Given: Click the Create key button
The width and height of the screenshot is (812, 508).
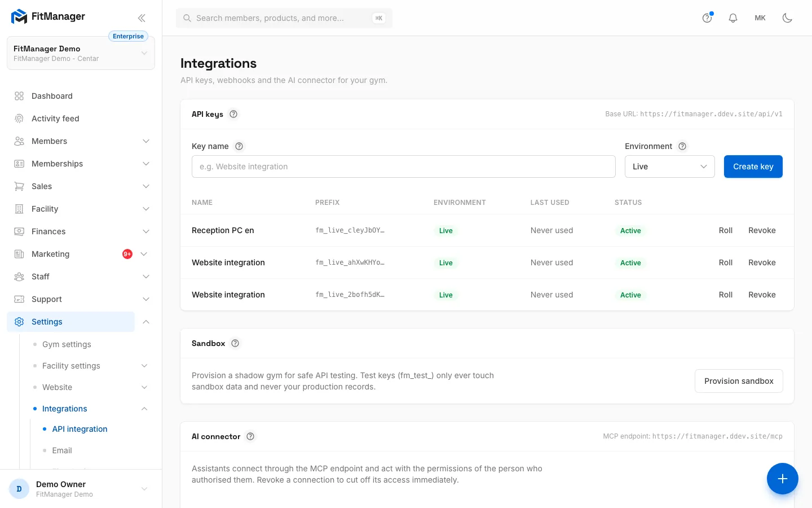Looking at the screenshot, I should pos(753,167).
